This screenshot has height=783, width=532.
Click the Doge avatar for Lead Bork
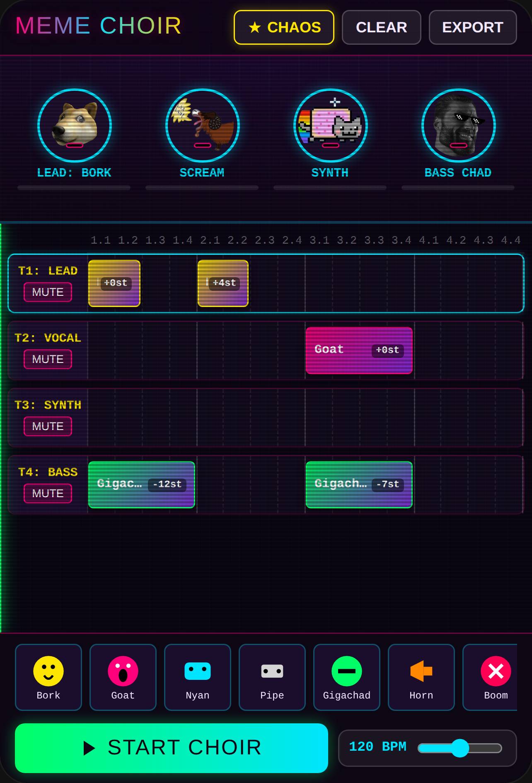click(x=75, y=126)
